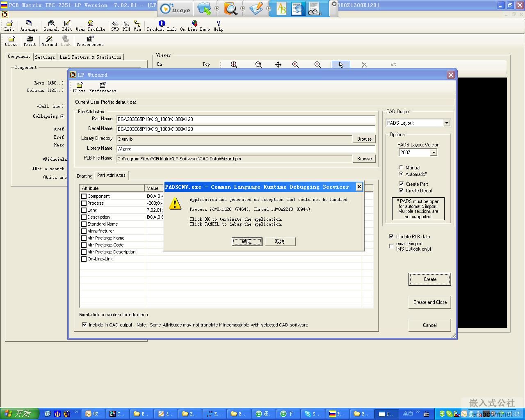Open the Arrange tool

[29, 26]
